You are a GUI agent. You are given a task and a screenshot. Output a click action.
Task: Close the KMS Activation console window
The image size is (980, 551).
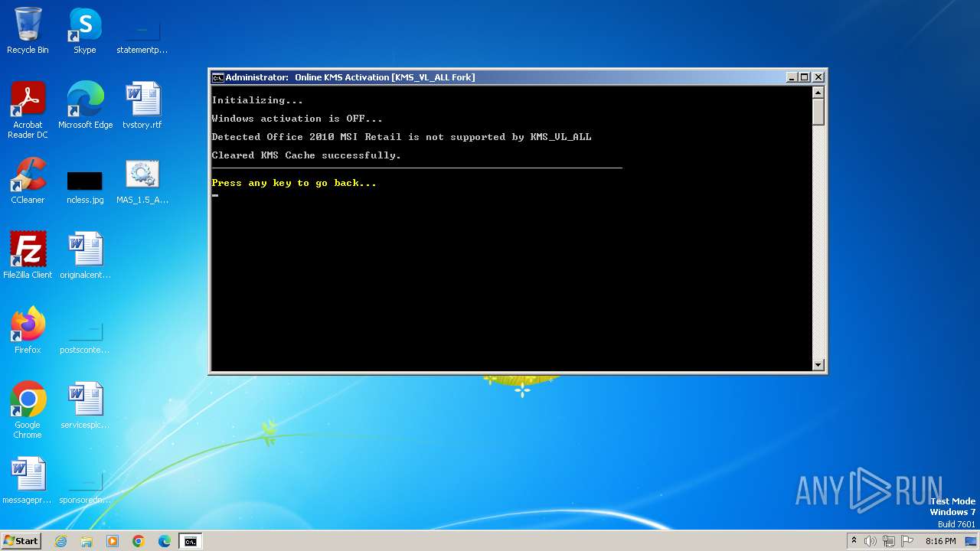coord(818,77)
